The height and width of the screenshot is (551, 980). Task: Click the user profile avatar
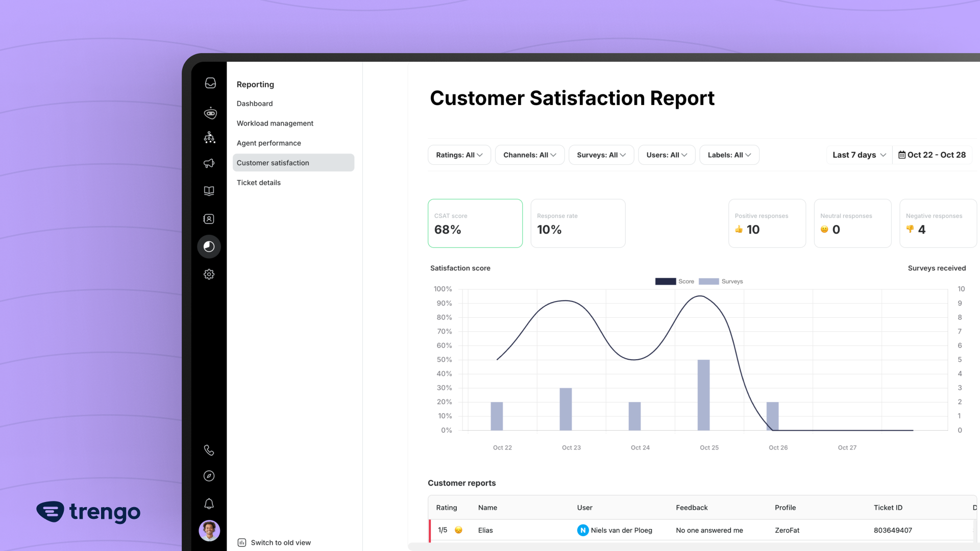tap(209, 531)
